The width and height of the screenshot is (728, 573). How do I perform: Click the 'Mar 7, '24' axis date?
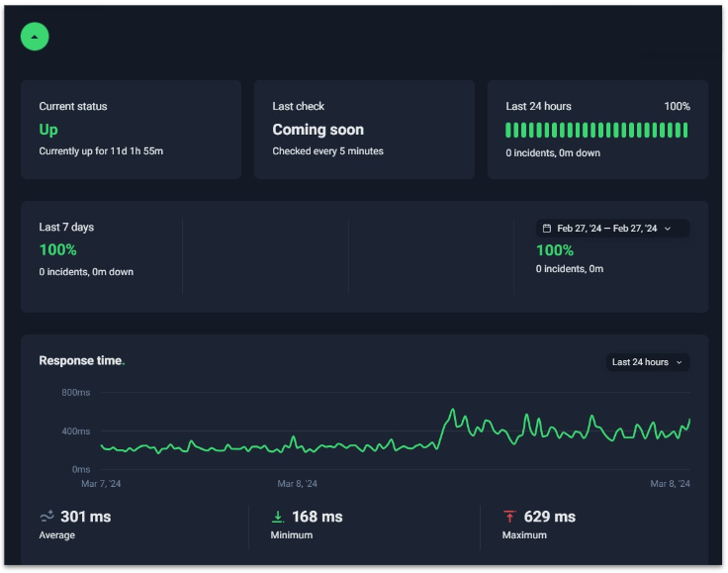101,484
